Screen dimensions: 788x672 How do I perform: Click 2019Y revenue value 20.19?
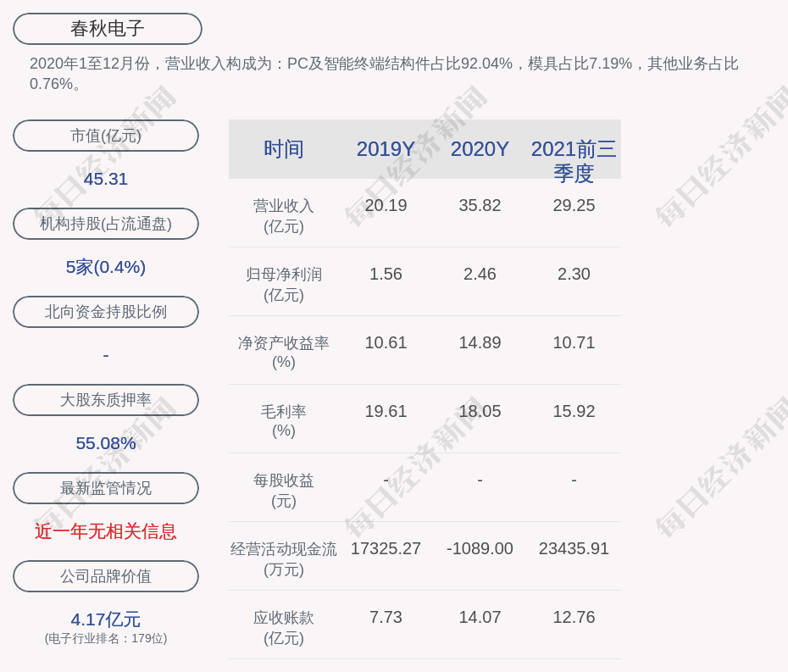click(386, 206)
